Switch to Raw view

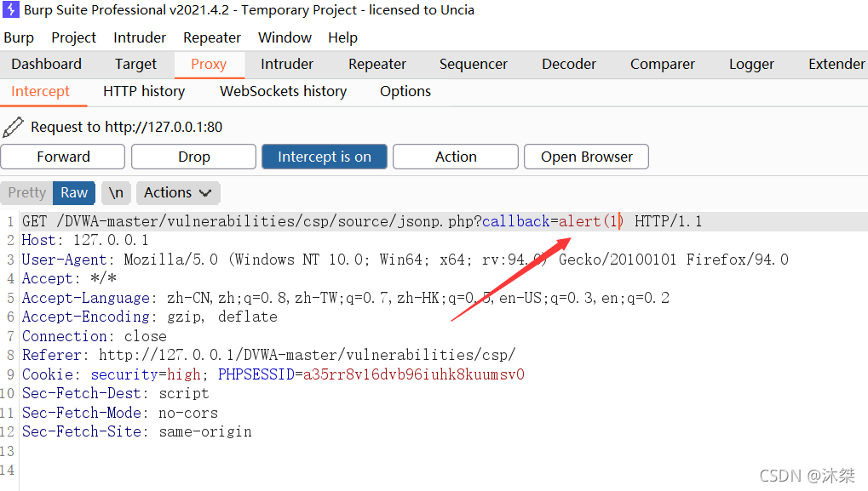click(x=74, y=193)
